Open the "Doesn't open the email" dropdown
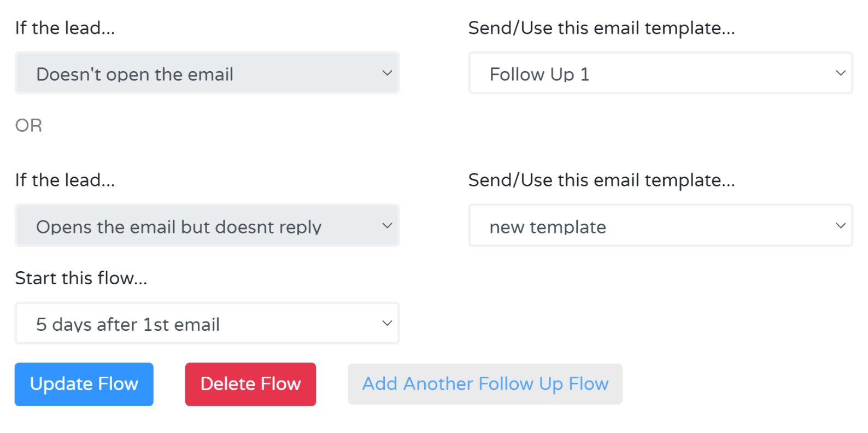The width and height of the screenshot is (868, 433). pos(207,73)
